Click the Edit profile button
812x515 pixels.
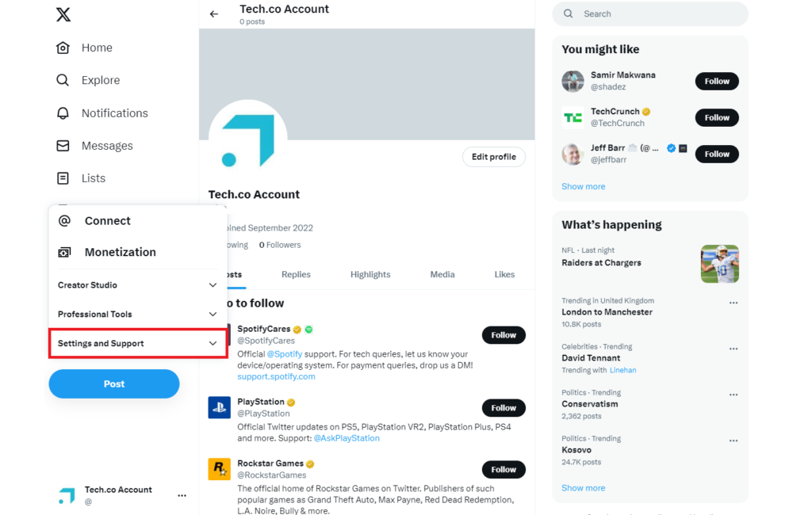493,157
